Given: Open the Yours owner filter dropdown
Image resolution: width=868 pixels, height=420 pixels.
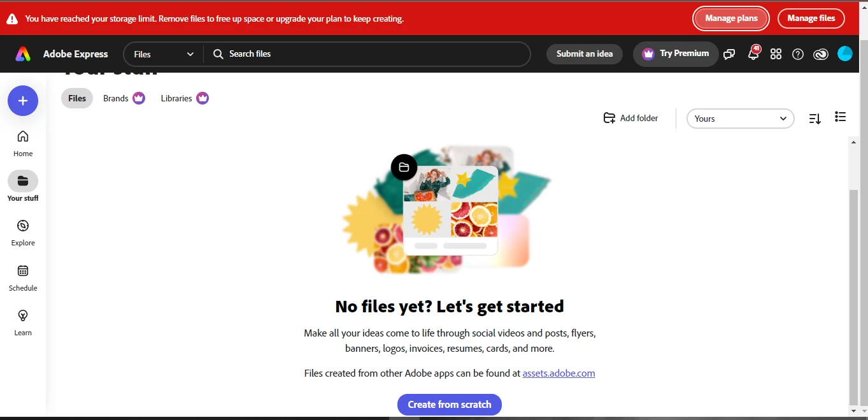Looking at the screenshot, I should click(x=740, y=119).
